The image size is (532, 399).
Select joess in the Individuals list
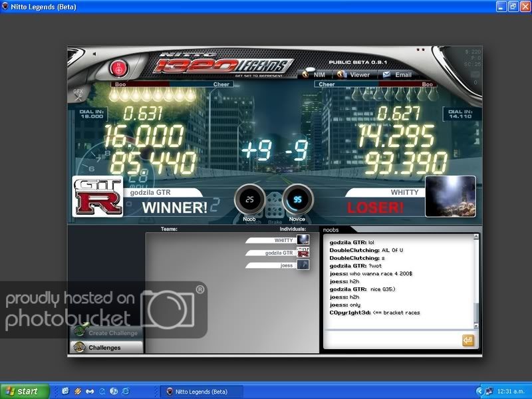(x=277, y=265)
